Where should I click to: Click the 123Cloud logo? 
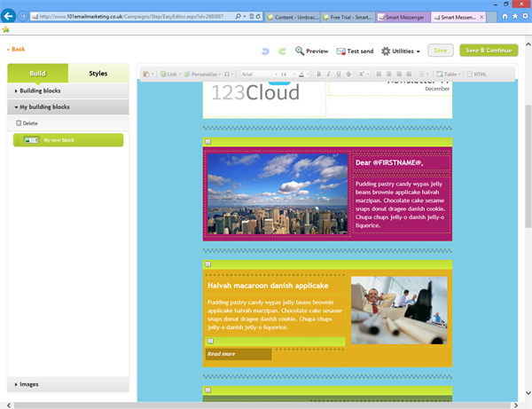(255, 92)
